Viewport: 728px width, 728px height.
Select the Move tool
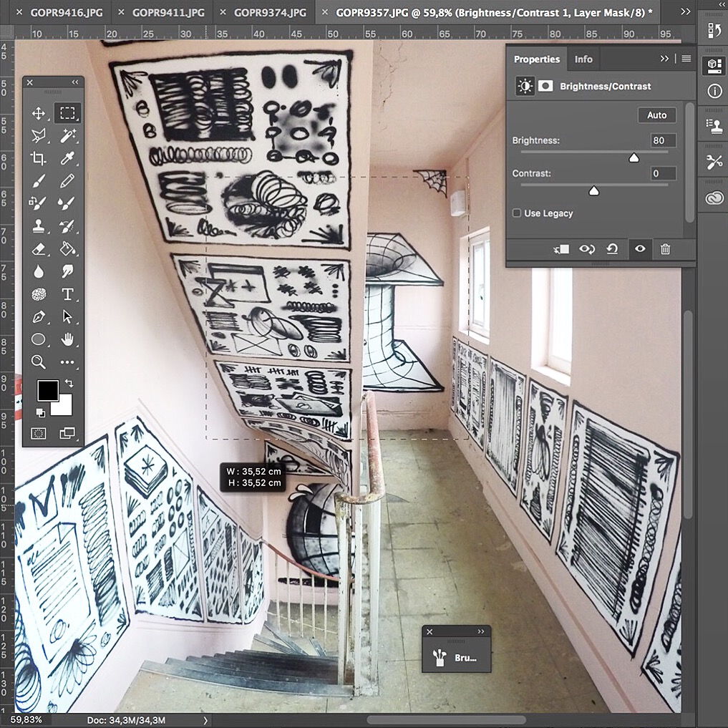coord(39,113)
